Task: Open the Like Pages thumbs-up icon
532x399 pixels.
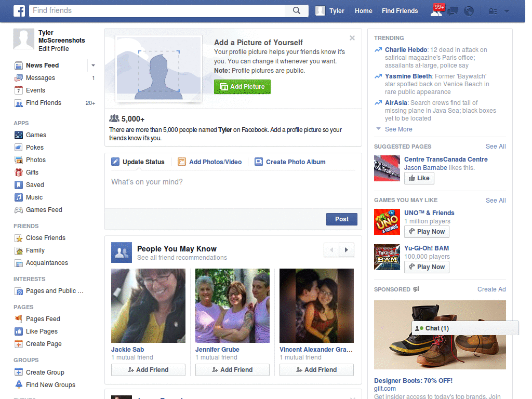Action: [19, 331]
